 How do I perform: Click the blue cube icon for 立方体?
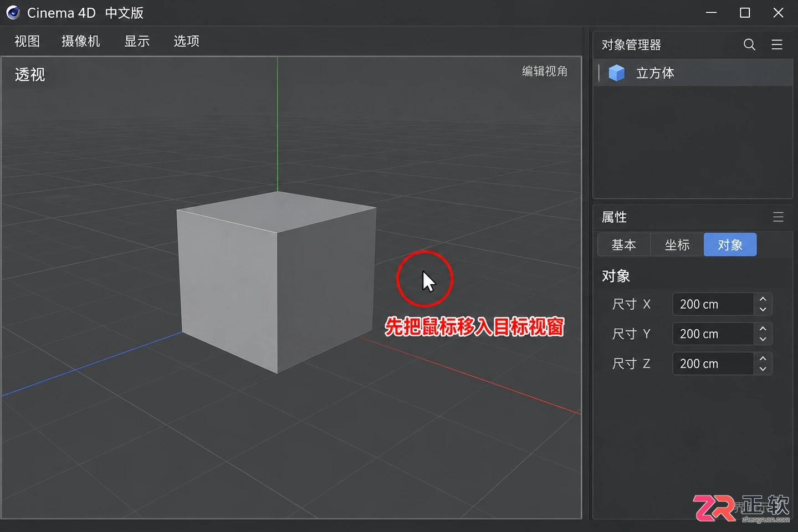click(x=616, y=73)
